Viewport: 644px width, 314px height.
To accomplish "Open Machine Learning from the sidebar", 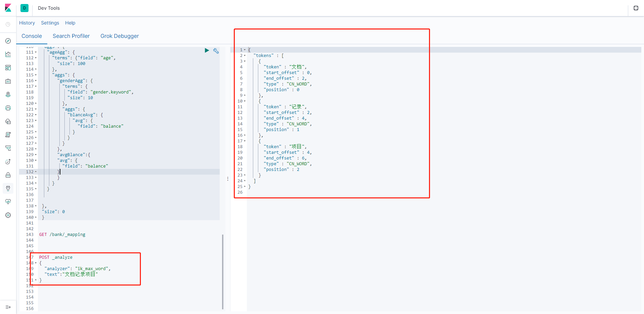I will coord(8,108).
